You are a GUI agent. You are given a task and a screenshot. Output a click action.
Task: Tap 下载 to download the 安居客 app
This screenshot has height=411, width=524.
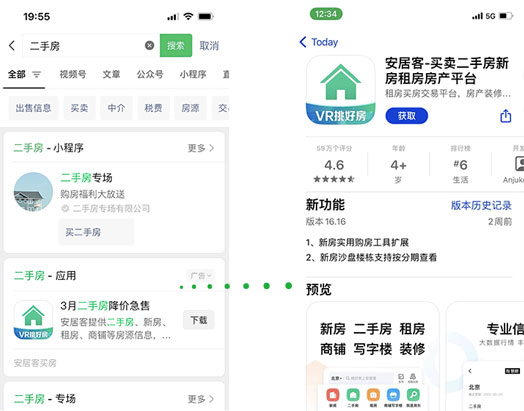point(199,320)
